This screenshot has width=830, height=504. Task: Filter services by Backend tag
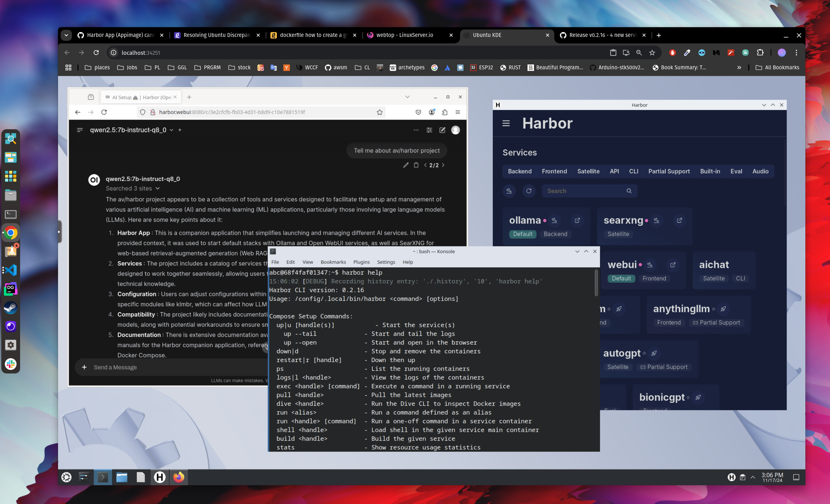[519, 171]
